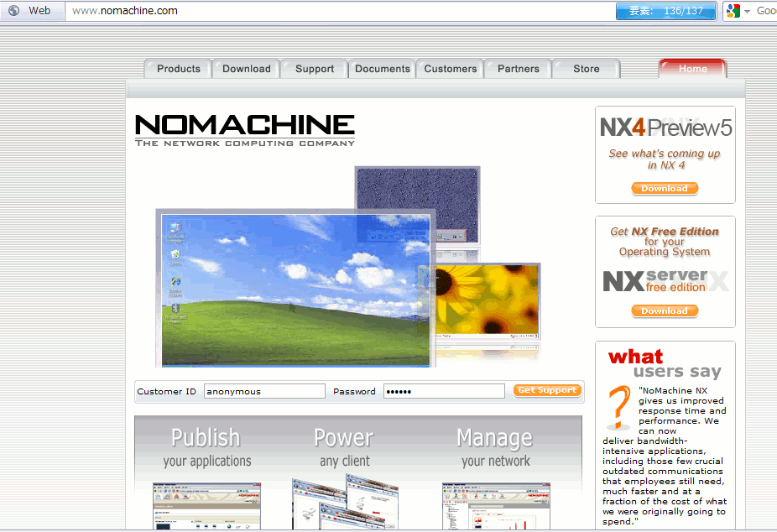Image resolution: width=777 pixels, height=532 pixels.
Task: Open the search engine dropdown arrow
Action: 748,12
